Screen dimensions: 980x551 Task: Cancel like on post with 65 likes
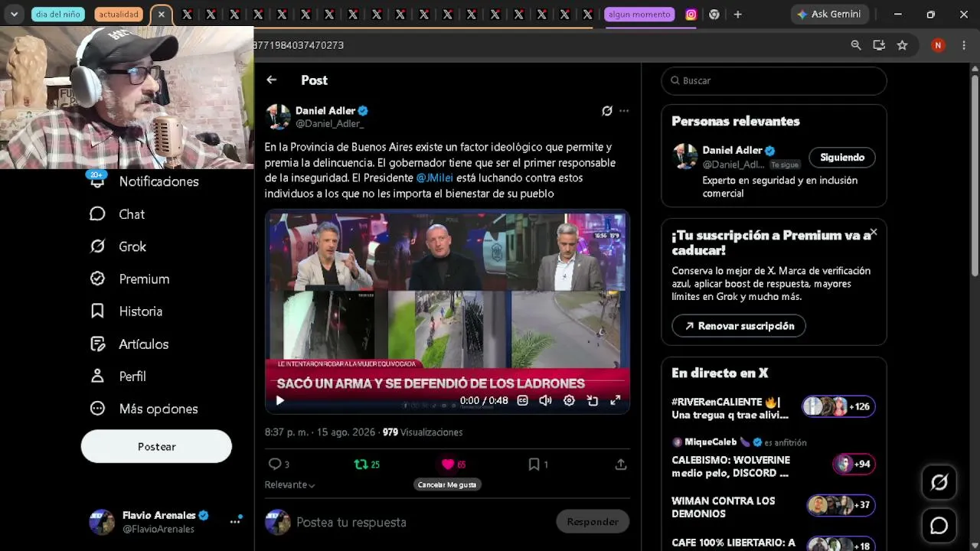click(453, 464)
